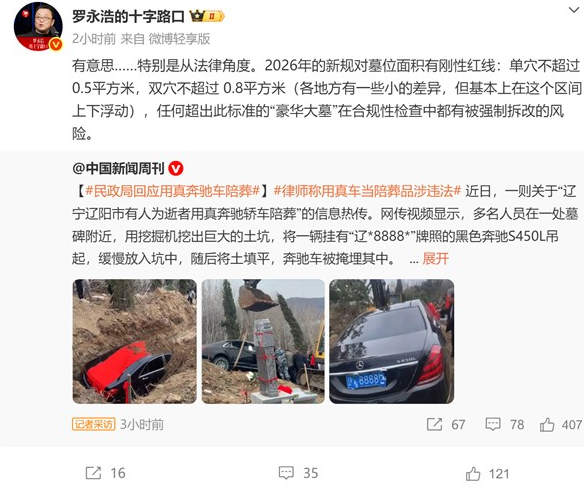Repost the quoted post with 67 shares

pyautogui.click(x=446, y=424)
